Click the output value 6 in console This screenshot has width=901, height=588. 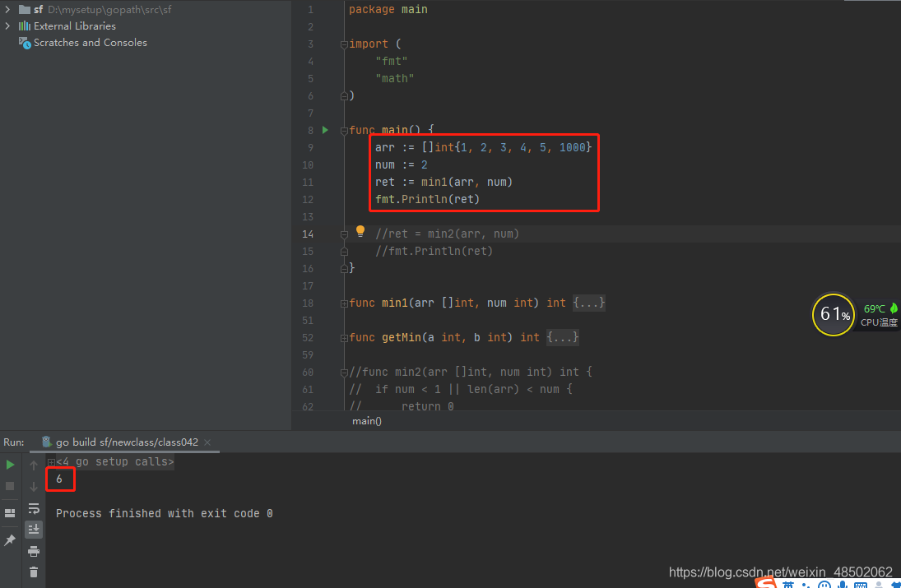coord(59,479)
